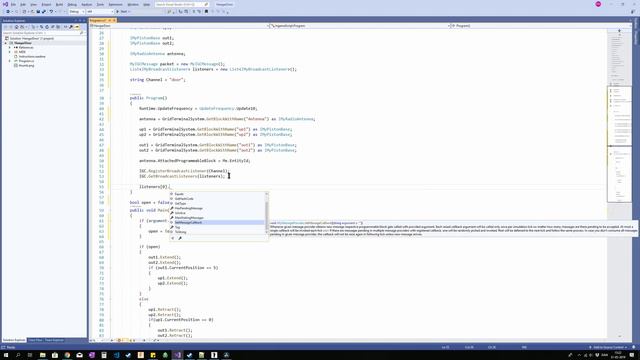Open the Window menu
The height and width of the screenshot is (360, 640).
click(x=133, y=4)
